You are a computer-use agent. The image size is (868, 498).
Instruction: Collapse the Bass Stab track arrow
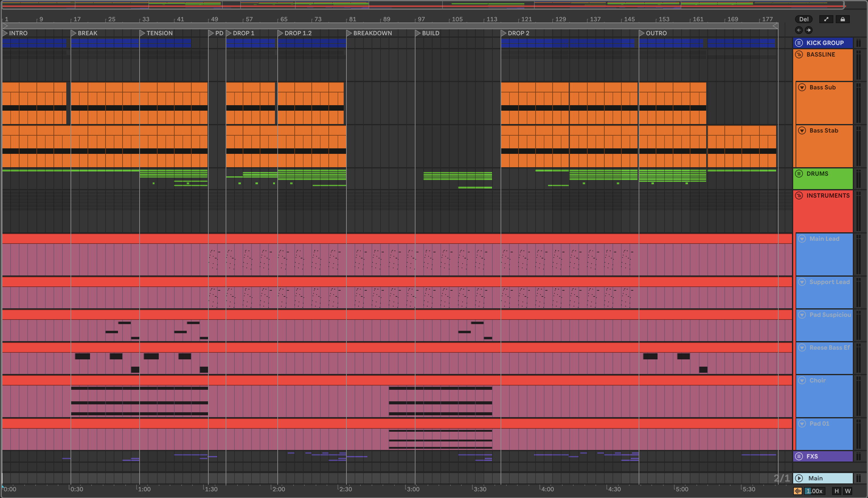click(x=802, y=131)
